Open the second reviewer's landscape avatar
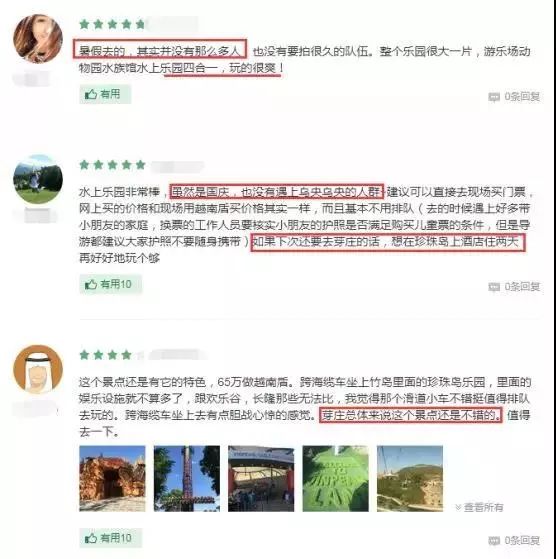This screenshot has width=556, height=559. click(38, 179)
